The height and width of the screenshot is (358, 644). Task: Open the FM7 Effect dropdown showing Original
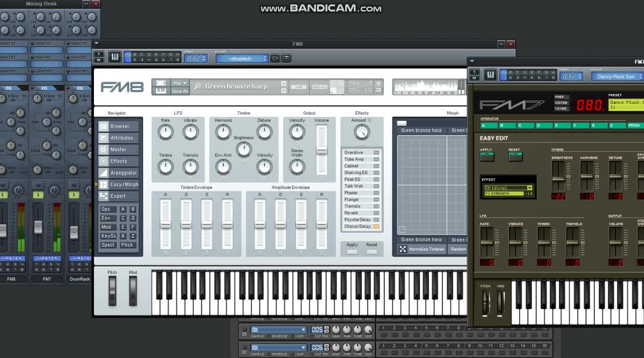coord(508,188)
